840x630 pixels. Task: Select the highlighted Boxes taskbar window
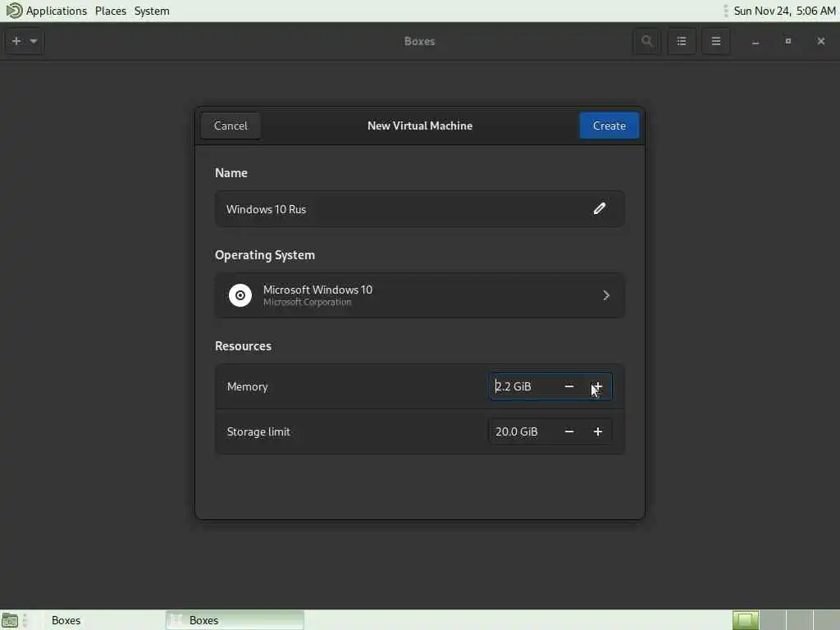235,620
